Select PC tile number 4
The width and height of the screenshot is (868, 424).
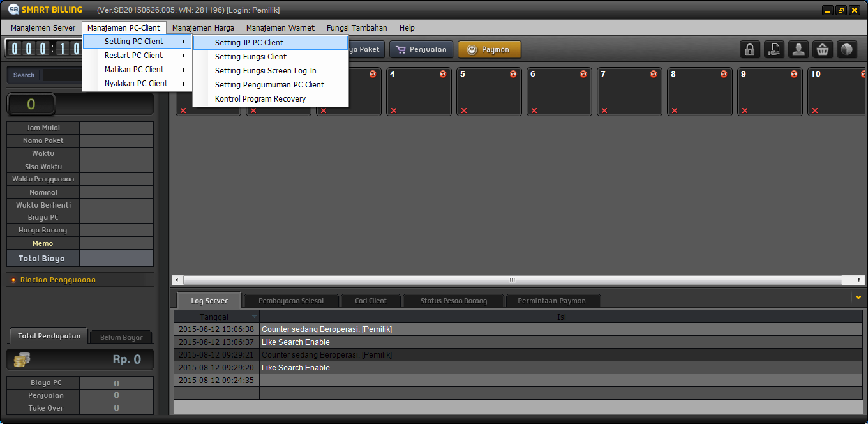point(419,92)
